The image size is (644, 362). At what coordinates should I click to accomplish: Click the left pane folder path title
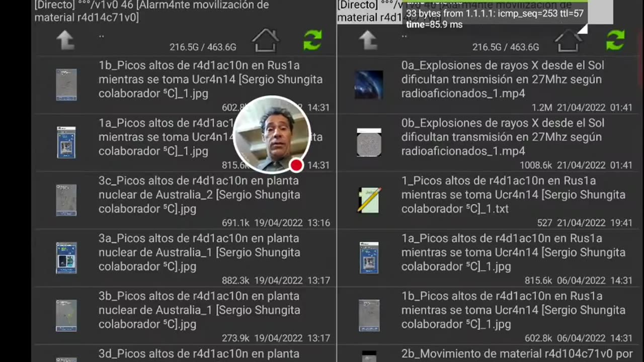click(152, 11)
